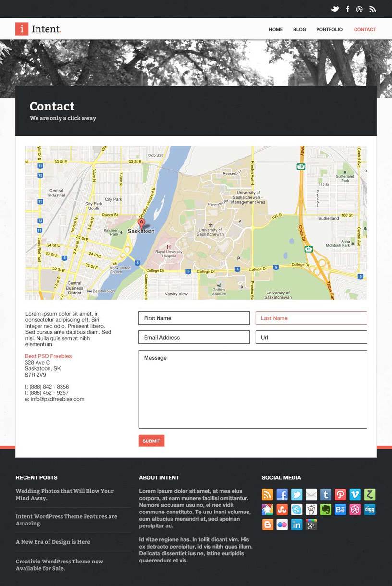Click the red map marker on Saskatoon
This screenshot has height=586, width=392.
(x=141, y=223)
